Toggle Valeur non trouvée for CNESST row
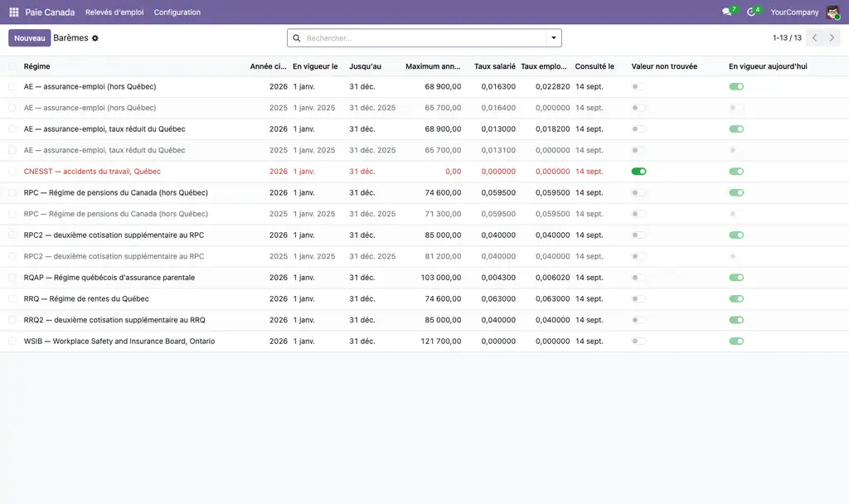This screenshot has height=504, width=849. 639,172
